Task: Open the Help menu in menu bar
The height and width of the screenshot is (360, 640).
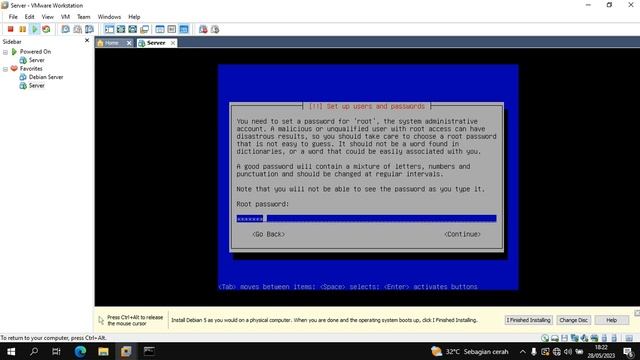Action: click(x=134, y=17)
